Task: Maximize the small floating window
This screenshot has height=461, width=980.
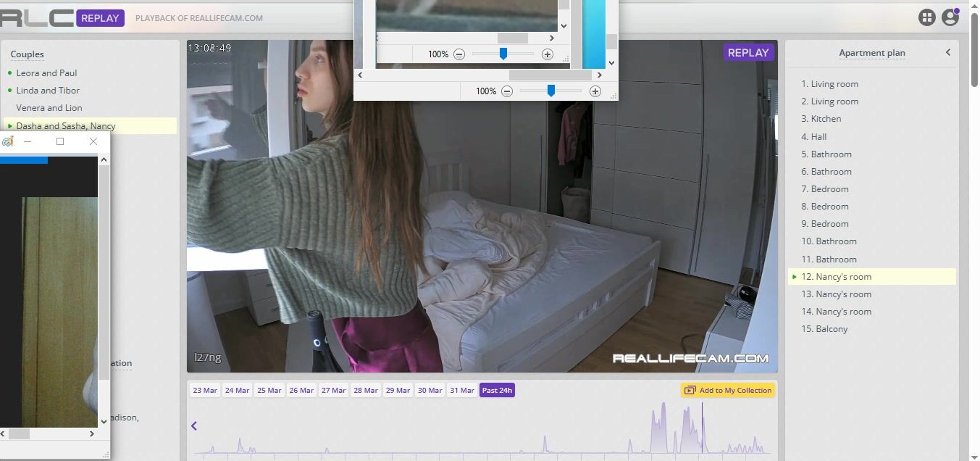Action: tap(60, 141)
